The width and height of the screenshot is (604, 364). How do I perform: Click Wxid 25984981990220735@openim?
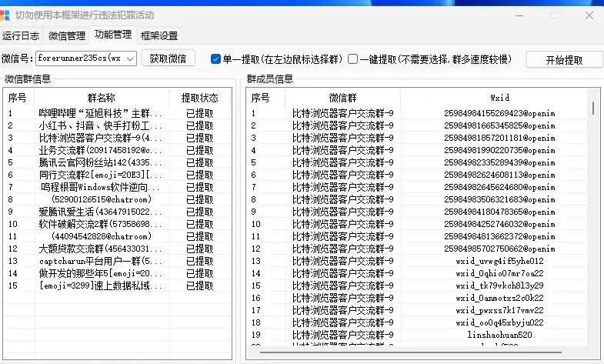[499, 151]
